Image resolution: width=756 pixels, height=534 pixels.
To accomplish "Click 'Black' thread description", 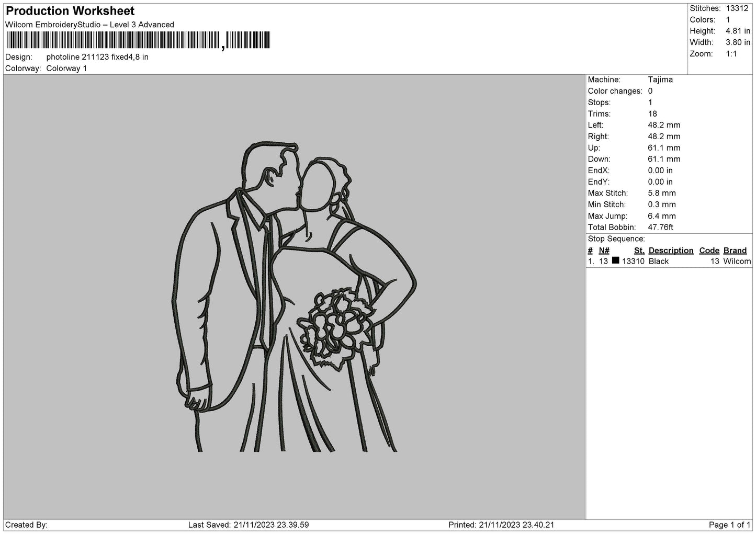I will [659, 262].
